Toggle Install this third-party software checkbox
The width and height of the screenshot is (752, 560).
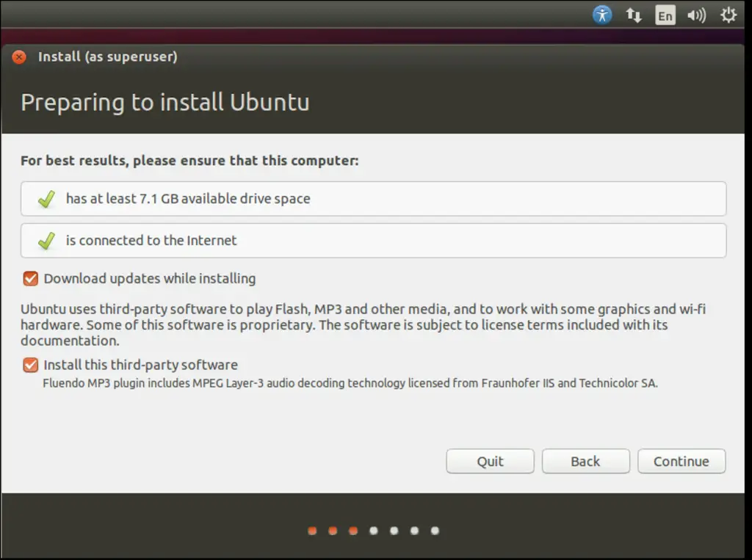[31, 365]
